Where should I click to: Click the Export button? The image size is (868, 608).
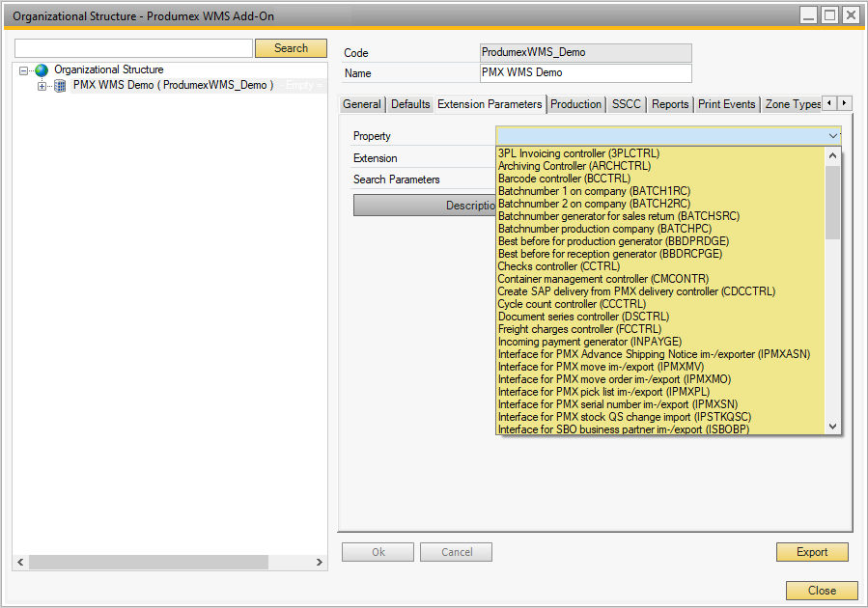812,551
